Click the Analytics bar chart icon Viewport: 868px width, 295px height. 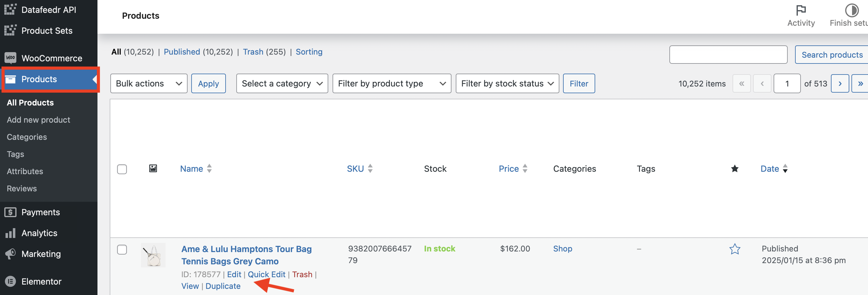click(x=10, y=233)
